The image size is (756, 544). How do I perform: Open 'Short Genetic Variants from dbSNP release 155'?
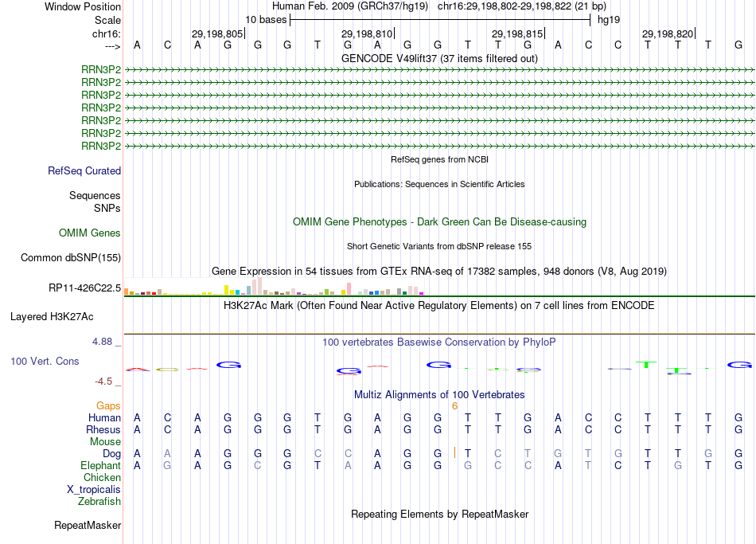click(439, 246)
